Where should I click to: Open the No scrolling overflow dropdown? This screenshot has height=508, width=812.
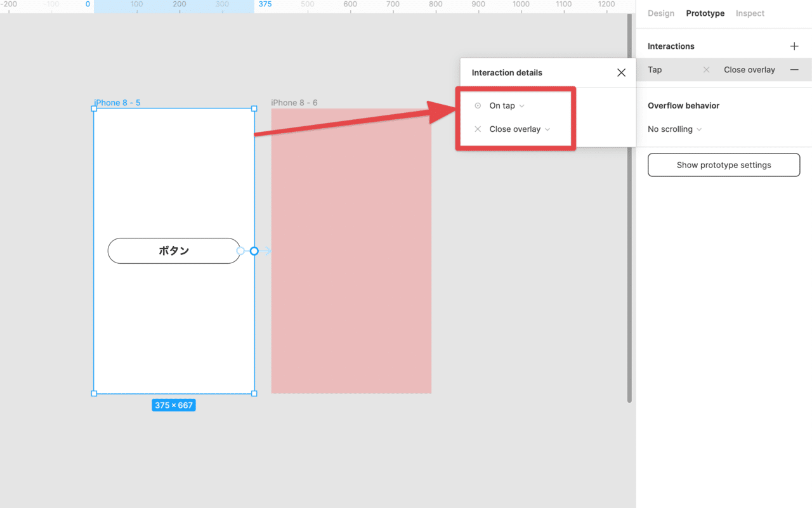[x=674, y=129]
